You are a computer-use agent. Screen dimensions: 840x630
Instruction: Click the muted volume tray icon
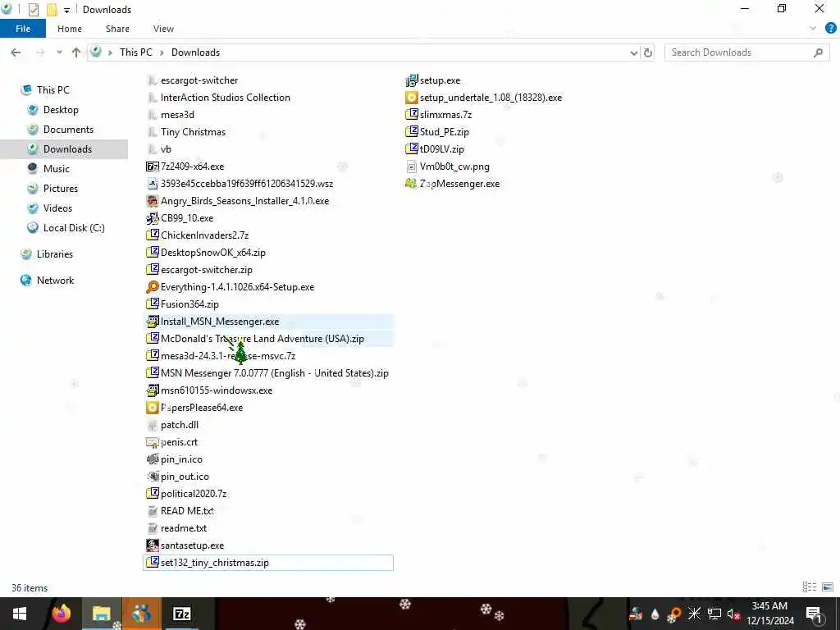point(733,614)
